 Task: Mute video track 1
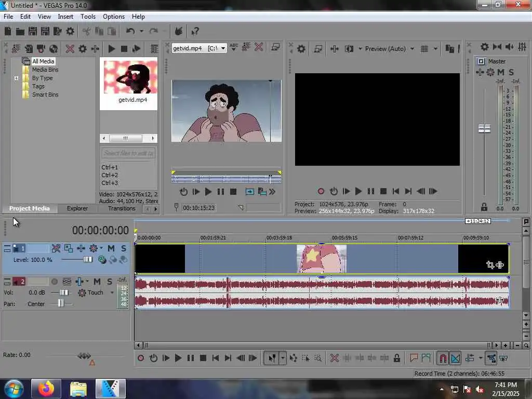coord(111,248)
